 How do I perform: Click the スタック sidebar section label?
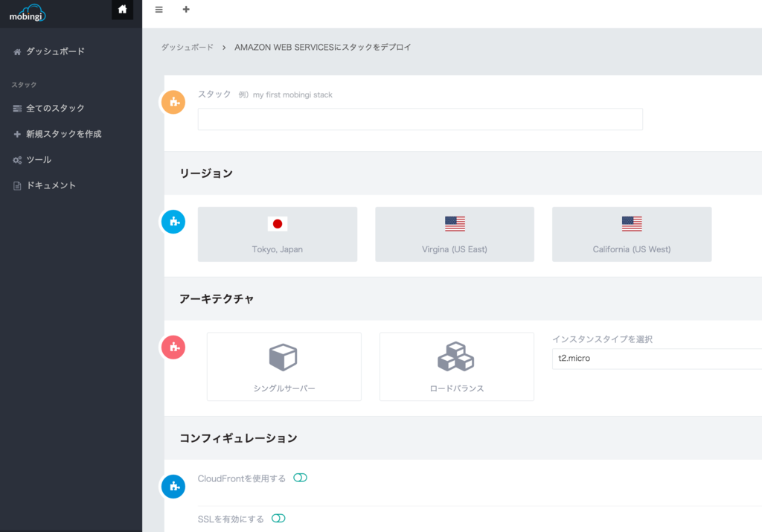coord(24,85)
